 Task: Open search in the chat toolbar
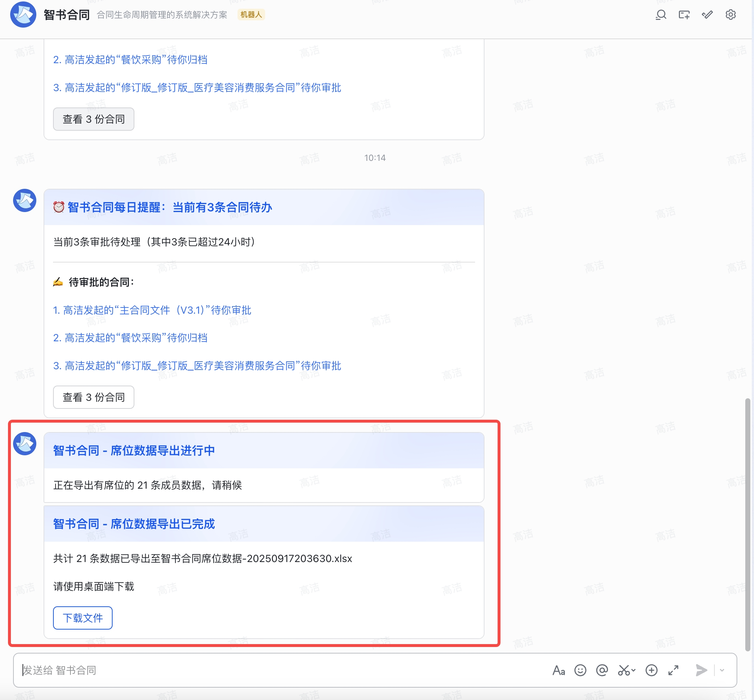pos(661,15)
